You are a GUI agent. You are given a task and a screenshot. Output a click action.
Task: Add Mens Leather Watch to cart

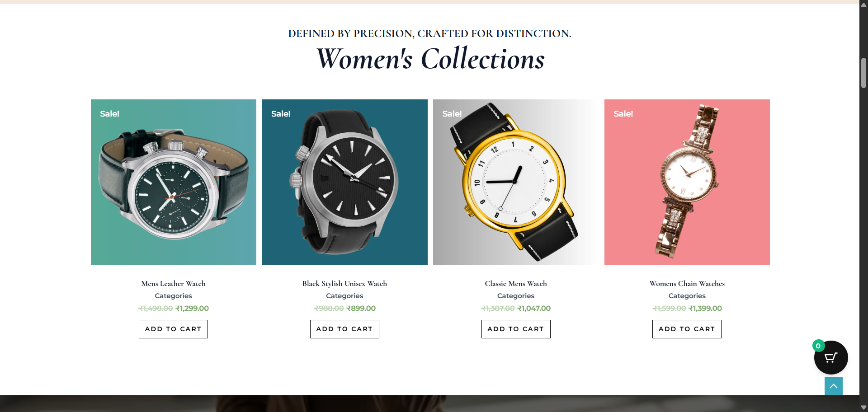(x=173, y=329)
